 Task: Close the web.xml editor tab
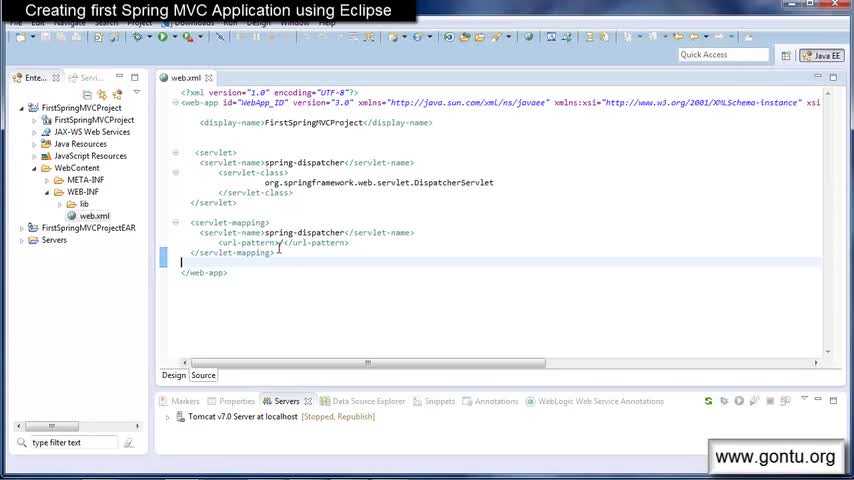pyautogui.click(x=209, y=78)
